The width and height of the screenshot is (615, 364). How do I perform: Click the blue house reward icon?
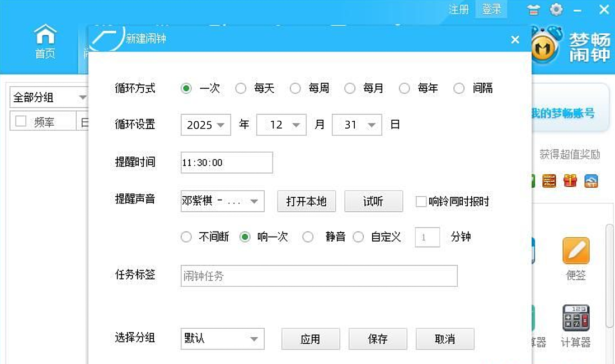[x=591, y=181]
